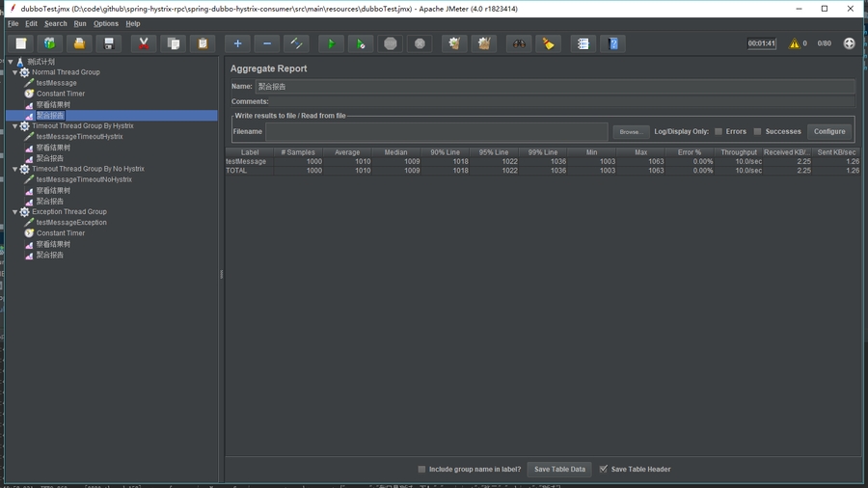Toggle Include group name in label checkbox
868x488 pixels.
click(x=421, y=470)
